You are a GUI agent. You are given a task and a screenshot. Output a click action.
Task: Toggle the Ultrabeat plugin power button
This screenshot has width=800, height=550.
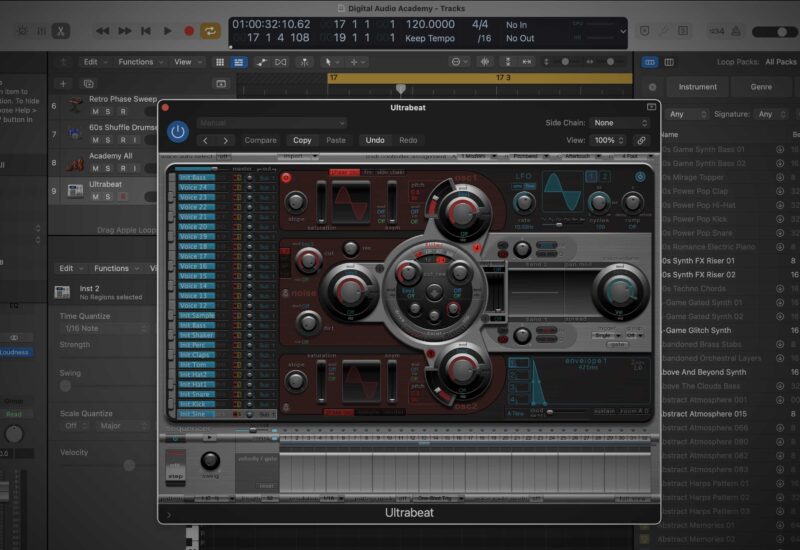click(178, 132)
